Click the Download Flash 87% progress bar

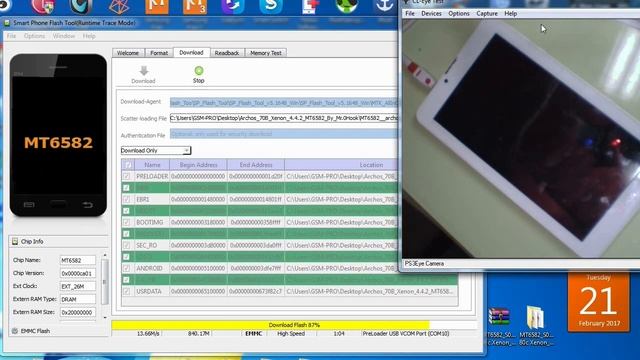[294, 325]
